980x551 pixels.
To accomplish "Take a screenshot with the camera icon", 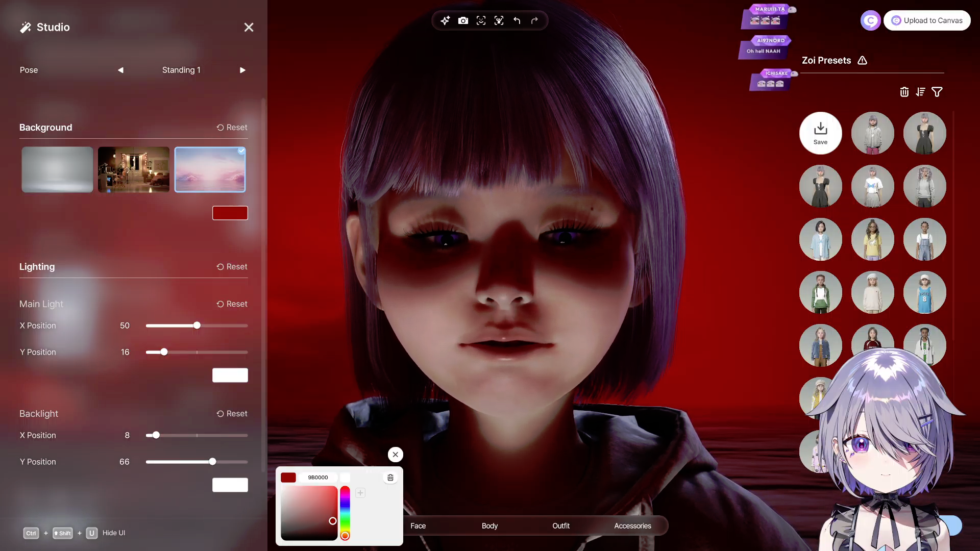I will coord(463,20).
